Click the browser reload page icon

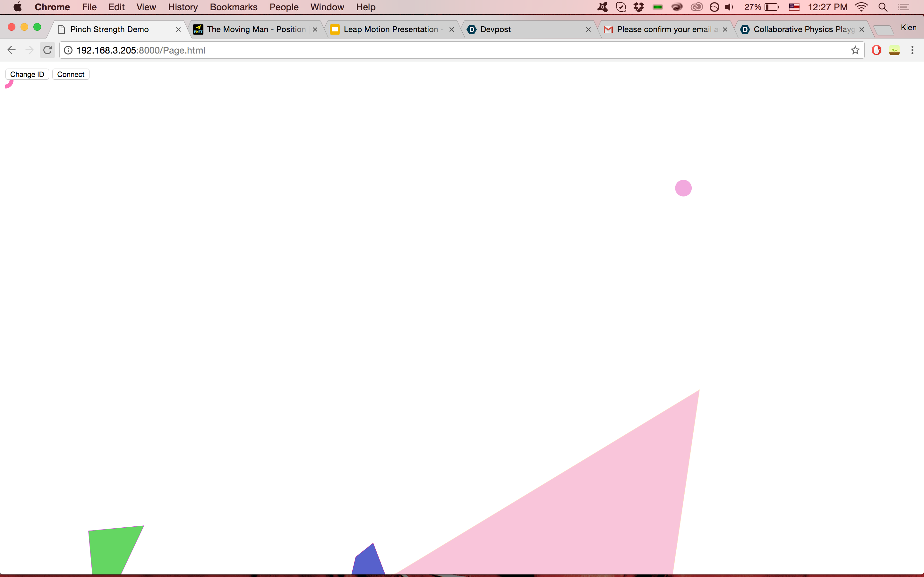pyautogui.click(x=47, y=50)
